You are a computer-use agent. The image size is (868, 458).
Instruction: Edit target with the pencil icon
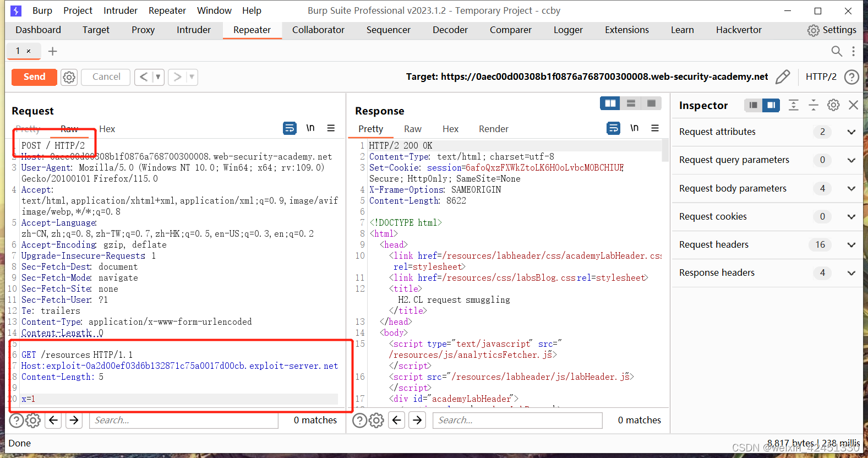(x=783, y=77)
